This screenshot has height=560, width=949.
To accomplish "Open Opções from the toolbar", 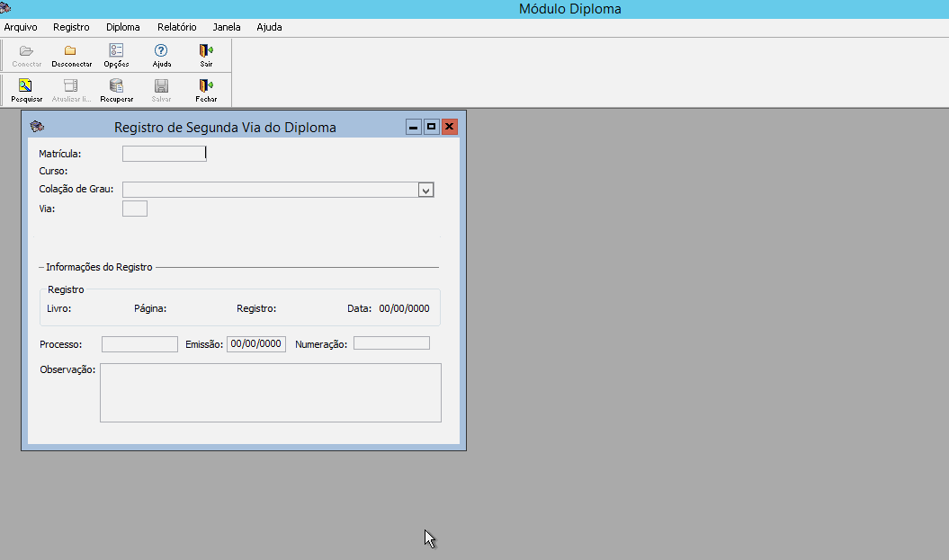I will [116, 51].
